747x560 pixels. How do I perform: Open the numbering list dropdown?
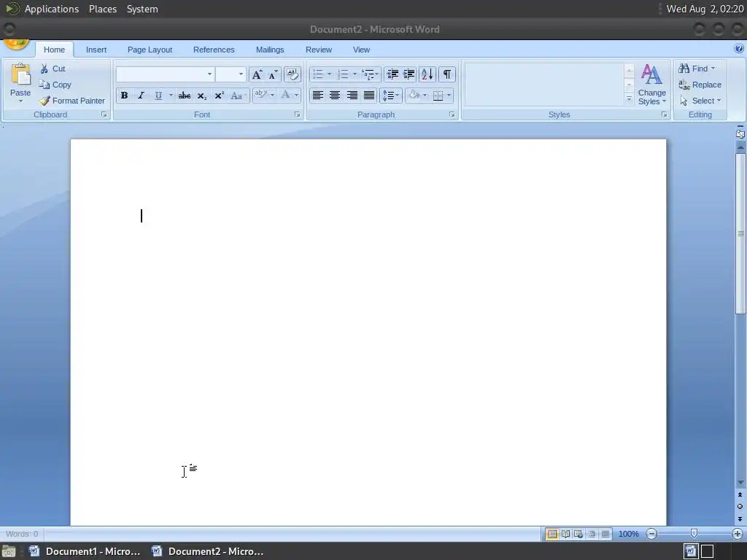pos(355,74)
